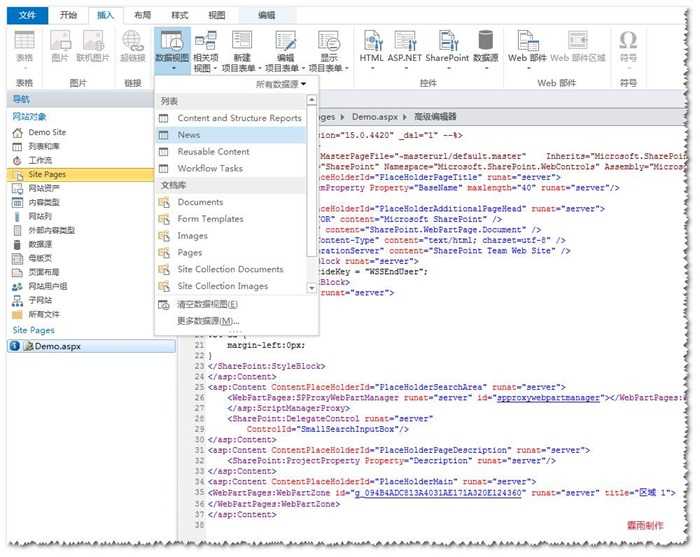The image size is (700, 557).
Task: Switch to the 编辑 ribbon tab
Action: click(267, 15)
